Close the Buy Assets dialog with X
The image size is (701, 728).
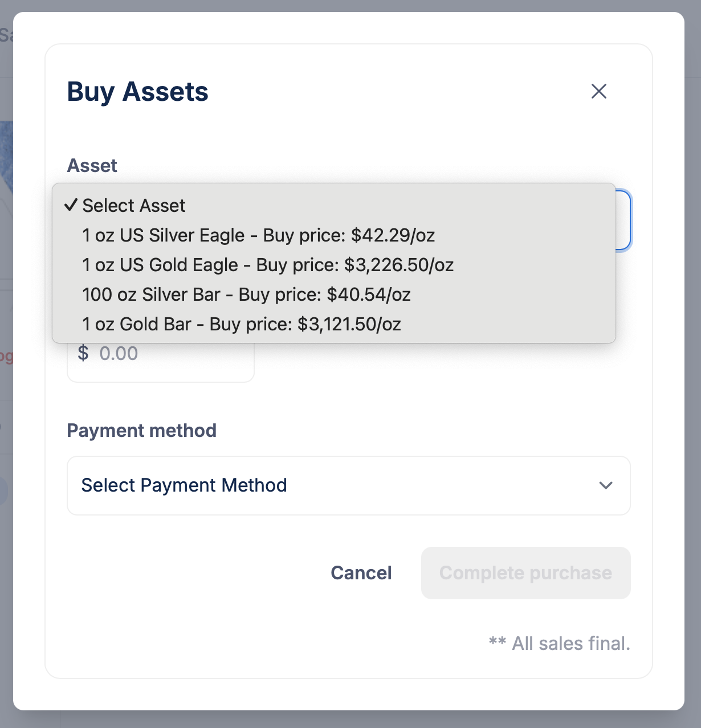point(598,91)
